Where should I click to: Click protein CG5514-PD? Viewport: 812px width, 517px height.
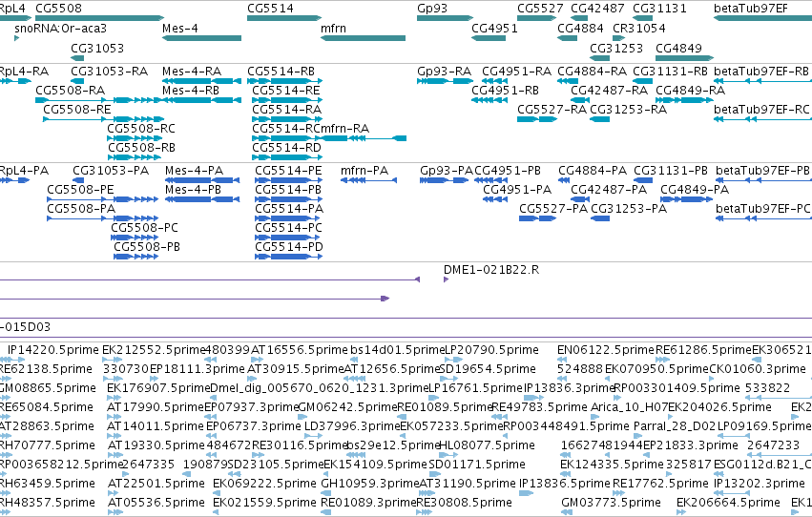pos(289,247)
